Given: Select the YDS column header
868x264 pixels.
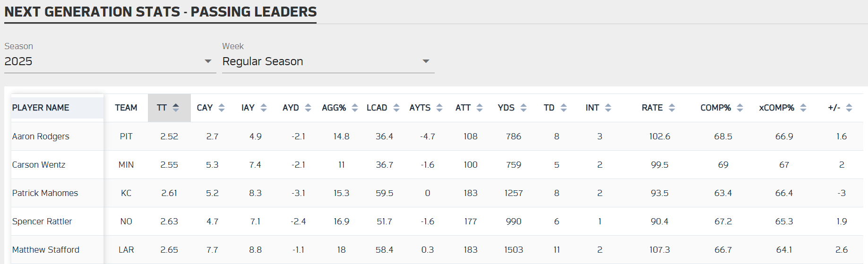Looking at the screenshot, I should [x=506, y=108].
